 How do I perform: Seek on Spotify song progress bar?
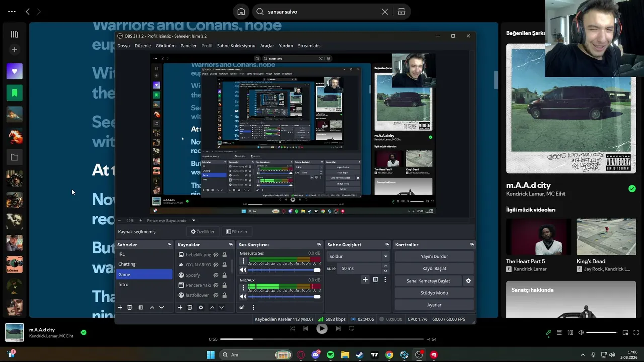click(x=322, y=339)
